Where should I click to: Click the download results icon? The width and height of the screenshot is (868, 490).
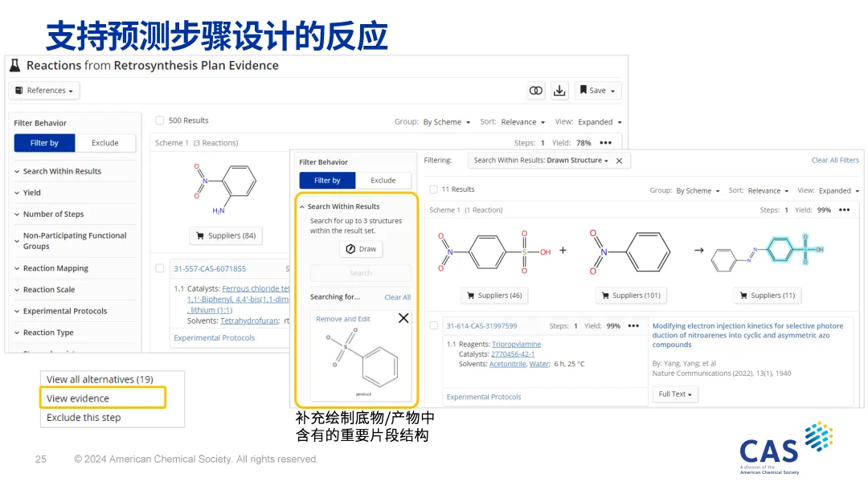(x=559, y=91)
